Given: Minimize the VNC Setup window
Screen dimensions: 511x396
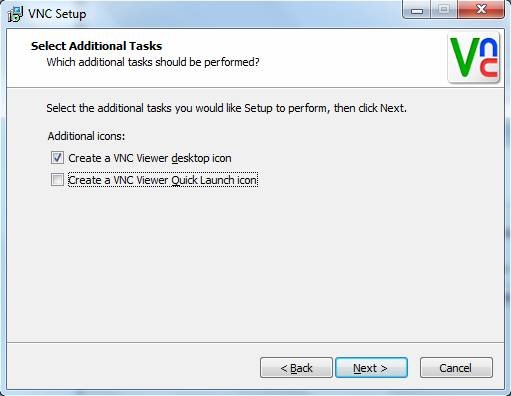Looking at the screenshot, I should [417, 10].
